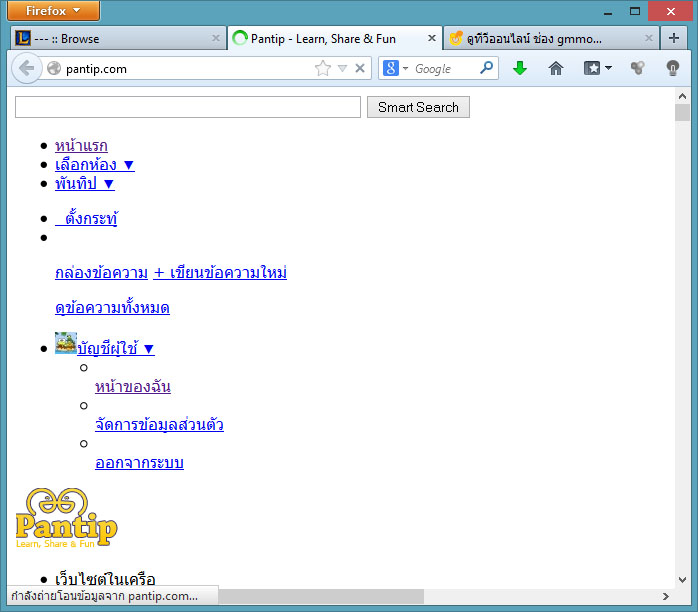The height and width of the screenshot is (612, 698).
Task: Stop loading the page with the X icon
Action: click(x=360, y=69)
